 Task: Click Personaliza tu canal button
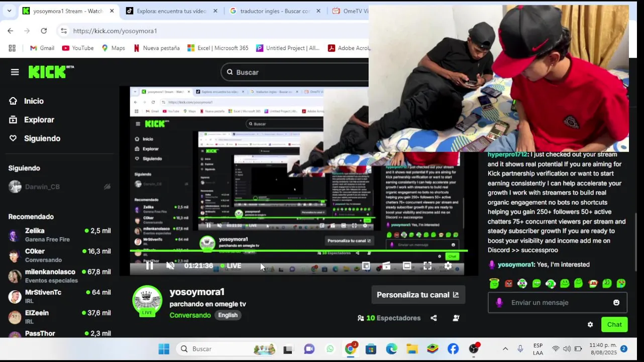[418, 295]
